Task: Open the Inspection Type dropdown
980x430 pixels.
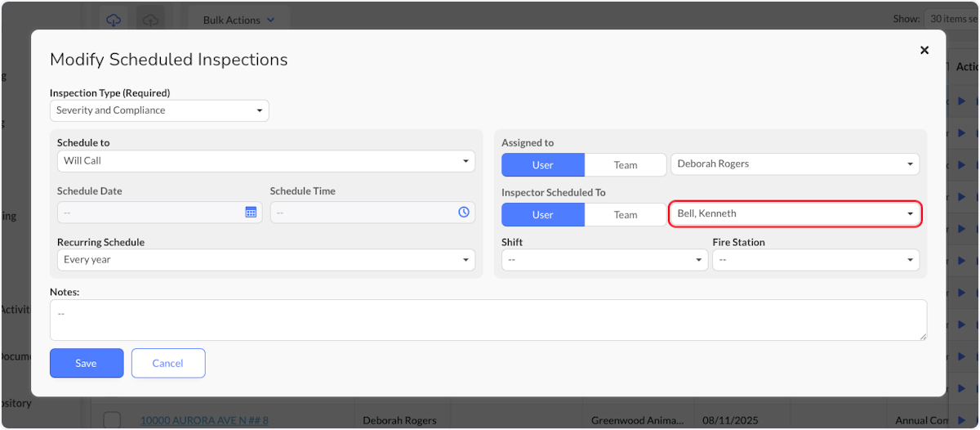Action: coord(159,110)
